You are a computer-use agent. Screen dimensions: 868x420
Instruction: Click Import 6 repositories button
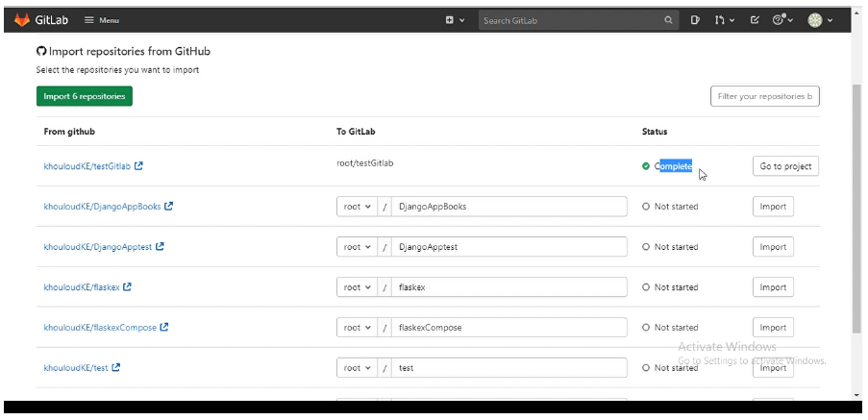point(85,96)
